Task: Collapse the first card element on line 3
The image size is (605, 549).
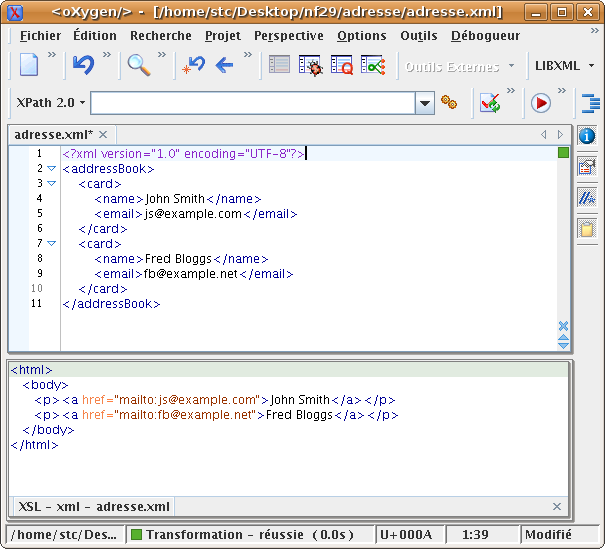Action: [x=52, y=184]
